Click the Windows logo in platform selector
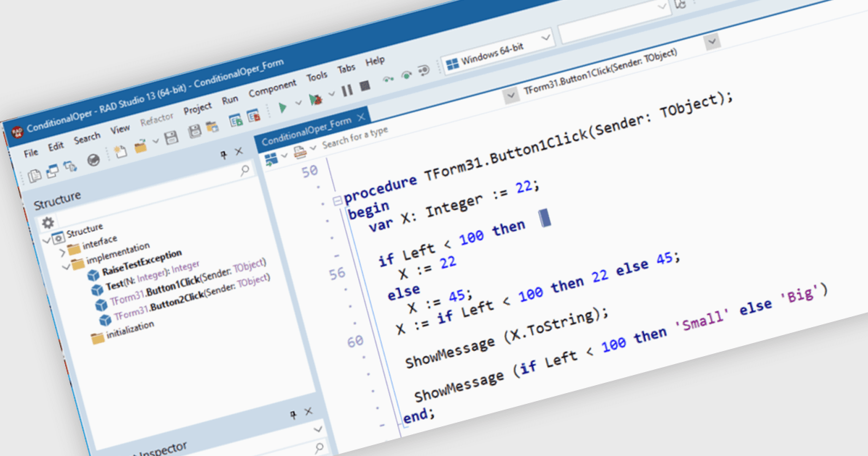Screen dimensions: 868x456 click(x=451, y=63)
